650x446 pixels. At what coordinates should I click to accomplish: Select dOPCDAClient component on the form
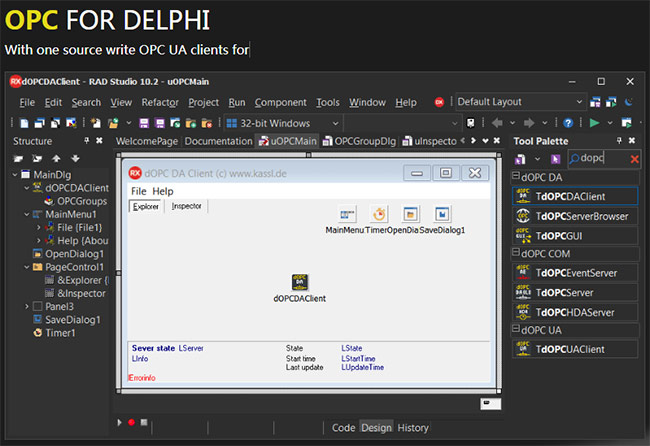point(300,282)
